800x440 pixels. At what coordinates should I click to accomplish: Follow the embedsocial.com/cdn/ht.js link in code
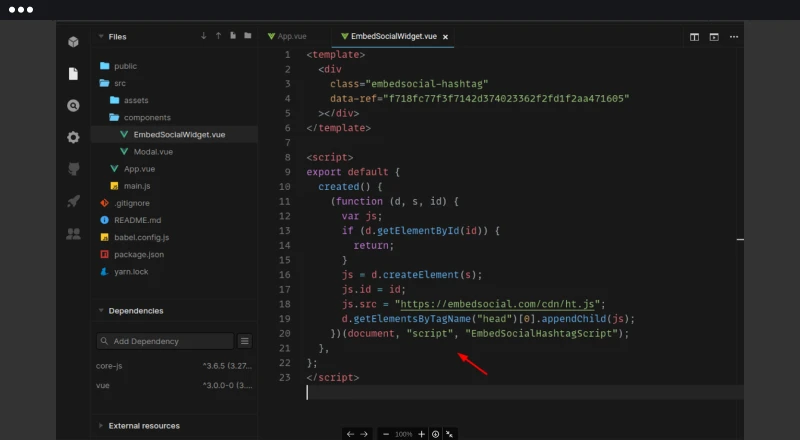[497, 304]
